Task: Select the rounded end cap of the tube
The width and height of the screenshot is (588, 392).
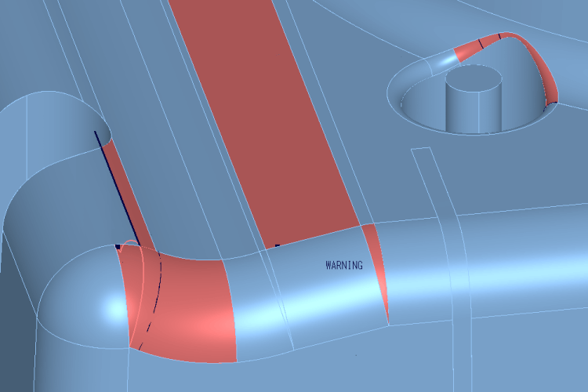Action: (x=85, y=298)
